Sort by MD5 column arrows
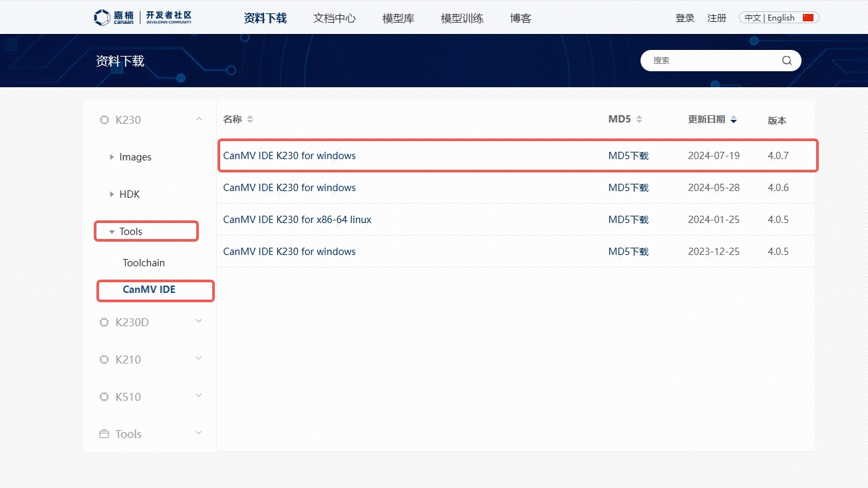Screen dimensions: 868x488 click(x=639, y=120)
